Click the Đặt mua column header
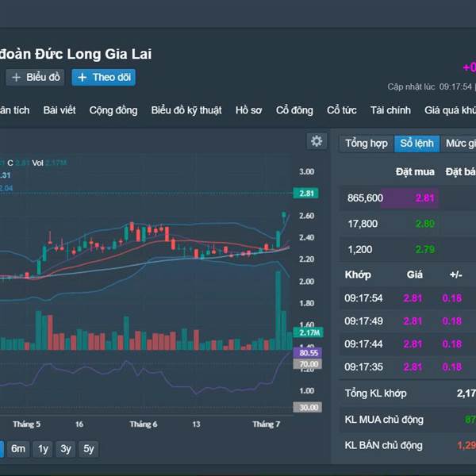 pyautogui.click(x=415, y=172)
